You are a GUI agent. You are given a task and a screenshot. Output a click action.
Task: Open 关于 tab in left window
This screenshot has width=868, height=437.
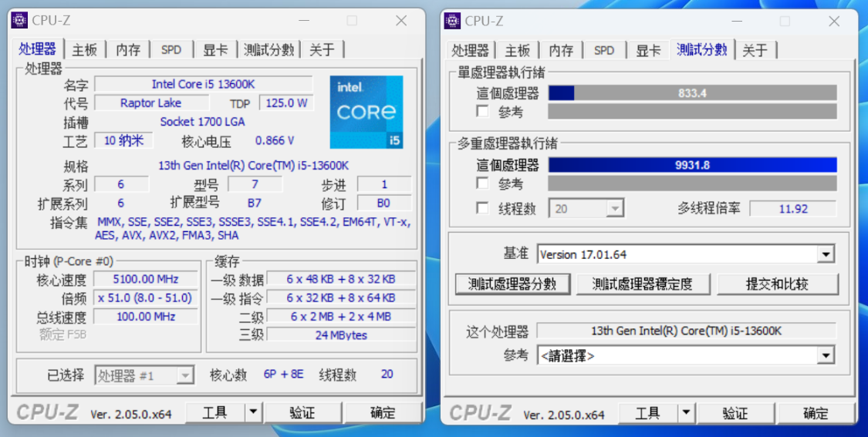(323, 50)
